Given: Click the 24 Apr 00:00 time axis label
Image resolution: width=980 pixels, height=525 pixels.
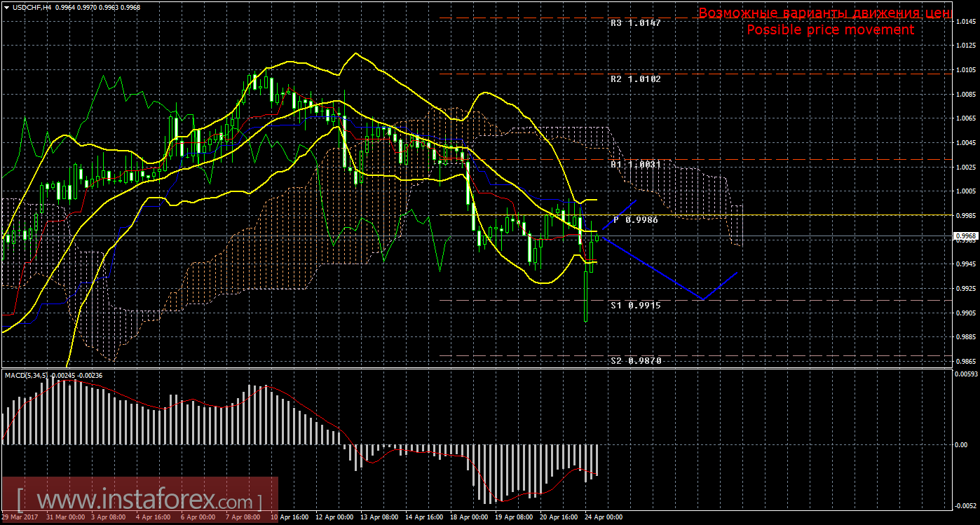Looking at the screenshot, I should tap(603, 517).
